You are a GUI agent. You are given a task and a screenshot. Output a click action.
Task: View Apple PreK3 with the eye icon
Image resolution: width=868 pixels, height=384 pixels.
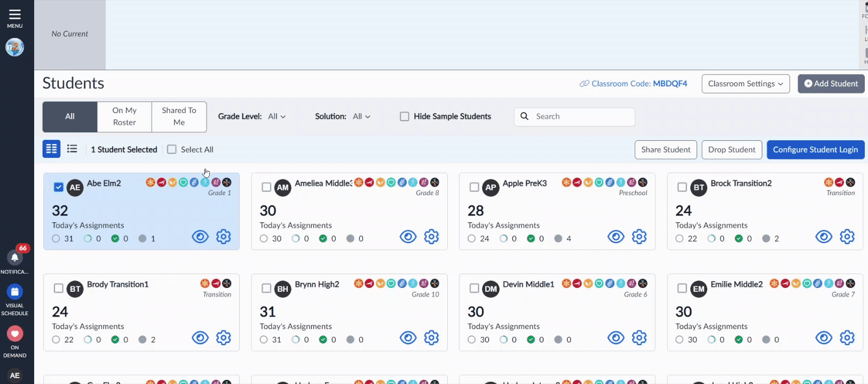tap(616, 236)
